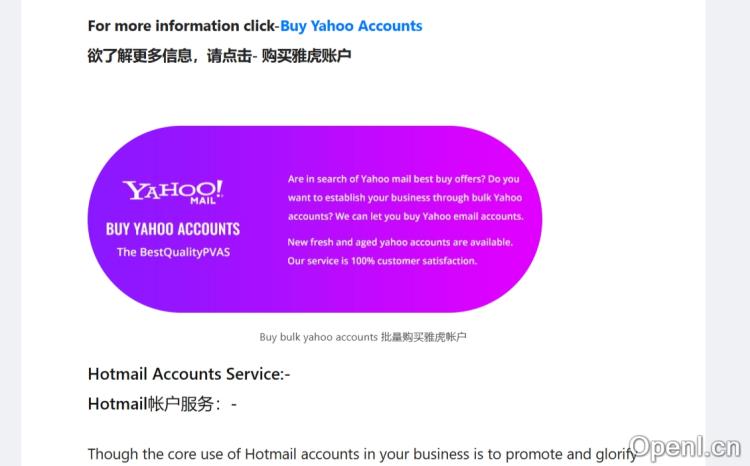Click the BUY YAHOO ACCOUNTS banner headline
The image size is (750, 466).
tap(173, 229)
